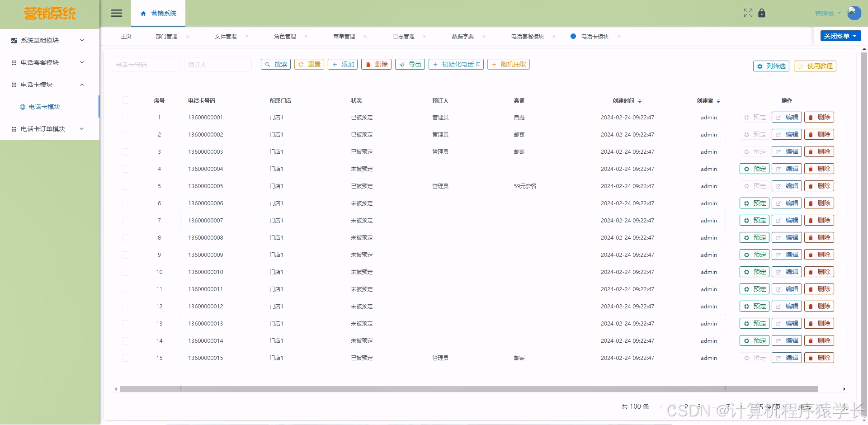This screenshot has width=868, height=425.
Task: Check the checkbox for row 13600000011
Action: (x=126, y=289)
